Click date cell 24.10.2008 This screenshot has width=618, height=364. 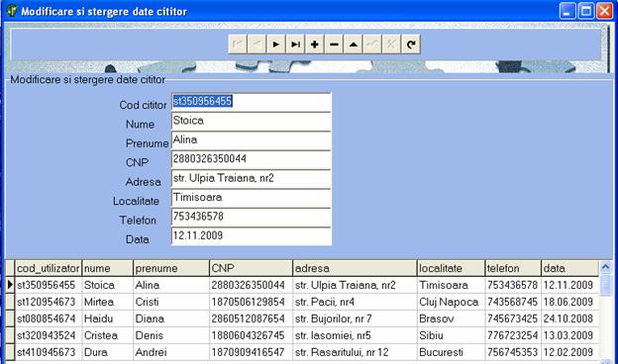[x=569, y=318]
